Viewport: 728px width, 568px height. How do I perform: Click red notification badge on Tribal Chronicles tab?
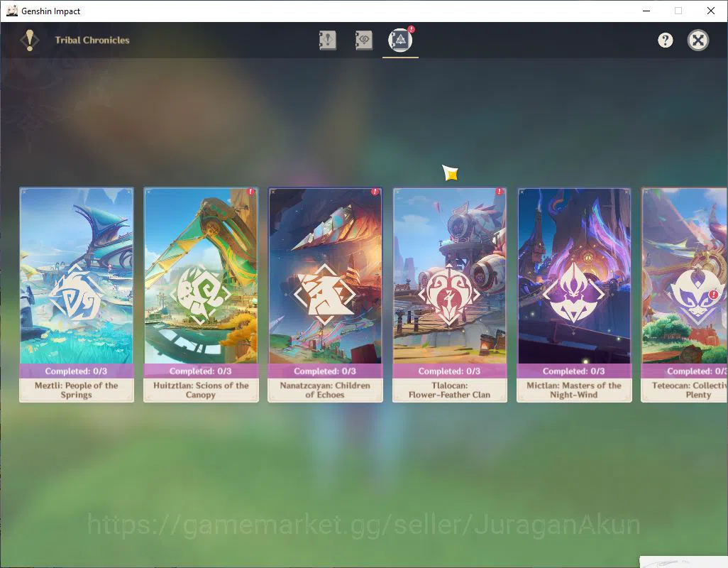tap(412, 29)
